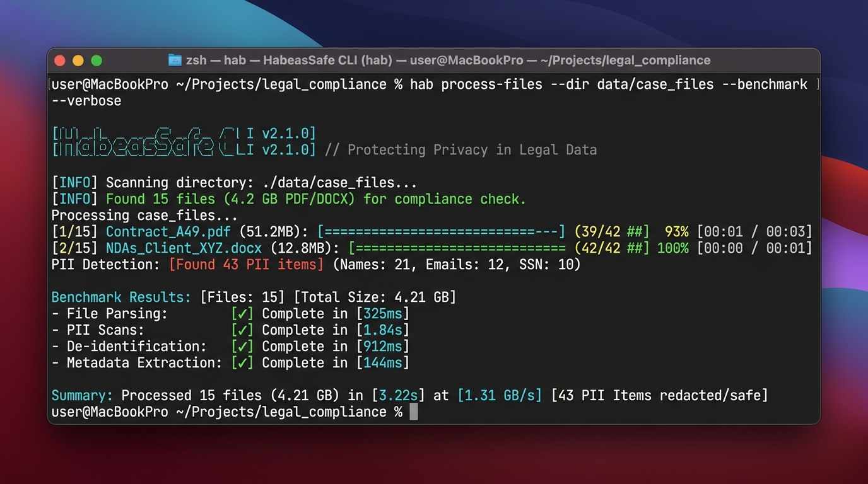Select the file name NDAs_Client_XYZ.docx

coord(184,248)
